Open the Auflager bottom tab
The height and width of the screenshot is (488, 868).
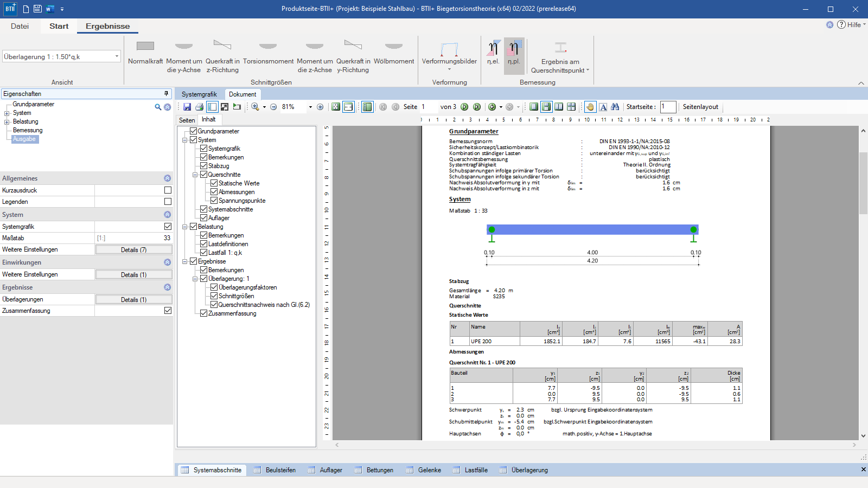coord(325,470)
